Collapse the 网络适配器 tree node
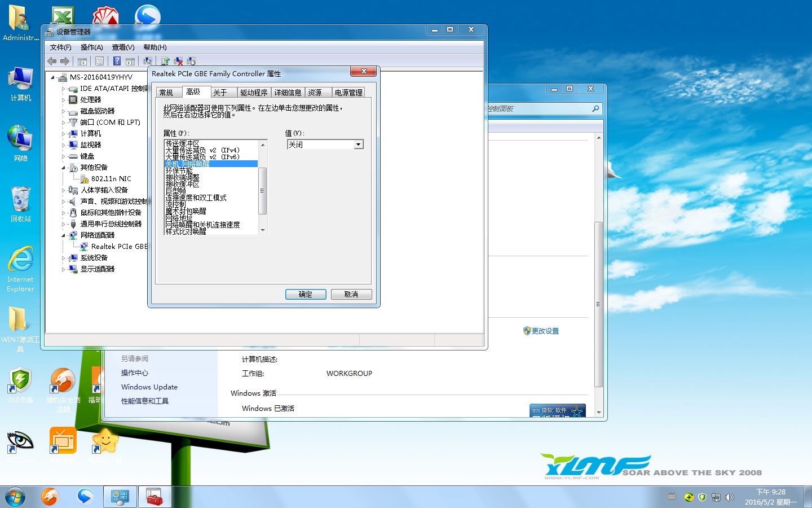 (x=63, y=235)
